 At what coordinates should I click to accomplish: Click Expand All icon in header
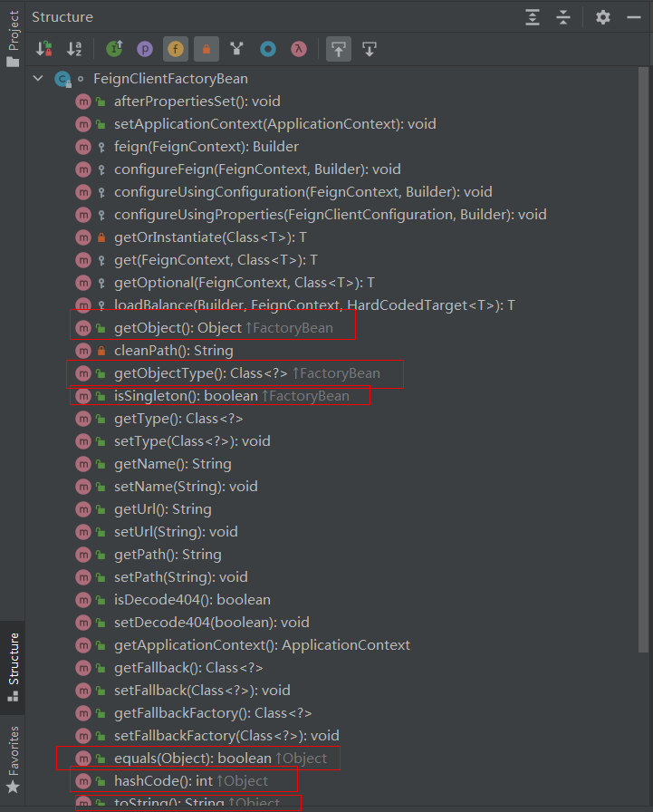click(533, 17)
